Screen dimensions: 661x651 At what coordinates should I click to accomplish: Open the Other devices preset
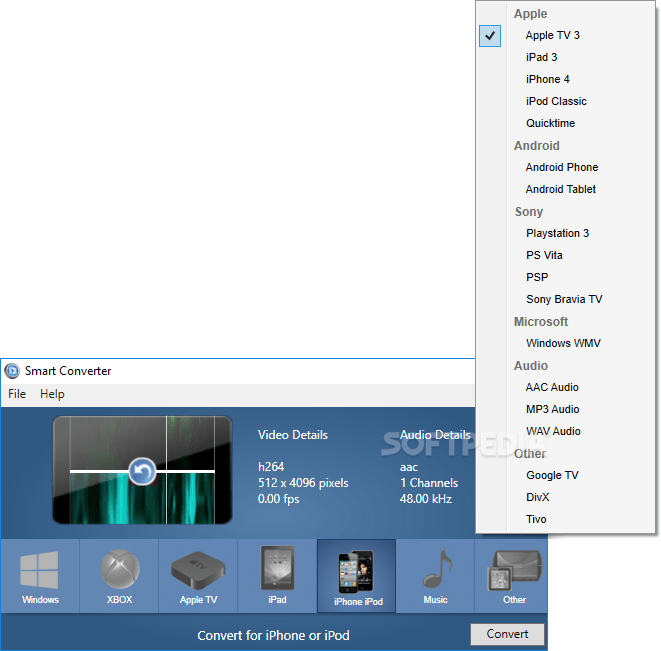click(511, 576)
